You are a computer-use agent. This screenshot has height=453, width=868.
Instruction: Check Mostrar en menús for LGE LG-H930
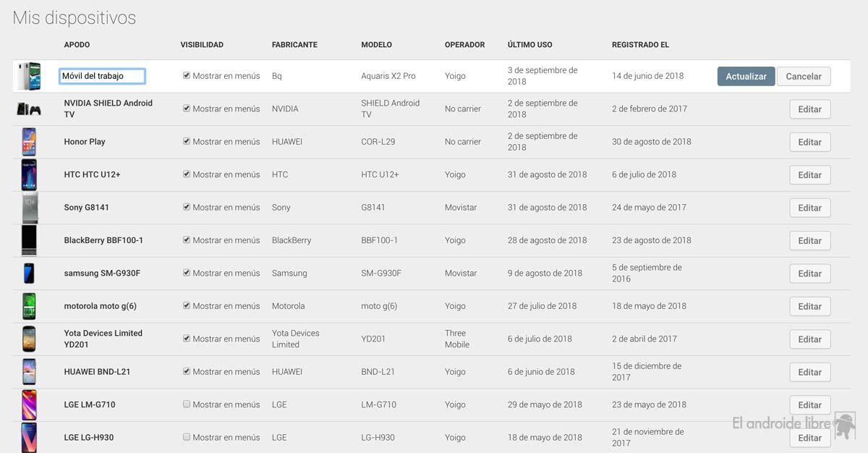coord(187,437)
